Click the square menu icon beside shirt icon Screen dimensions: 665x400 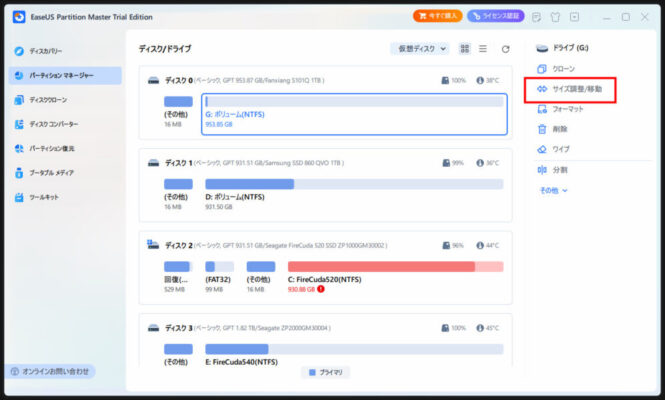pyautogui.click(x=574, y=17)
